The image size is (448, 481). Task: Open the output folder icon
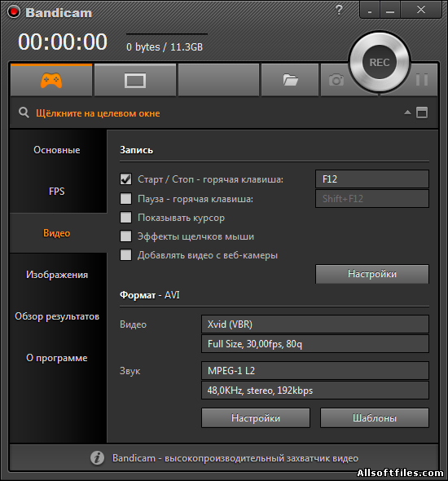click(x=290, y=81)
